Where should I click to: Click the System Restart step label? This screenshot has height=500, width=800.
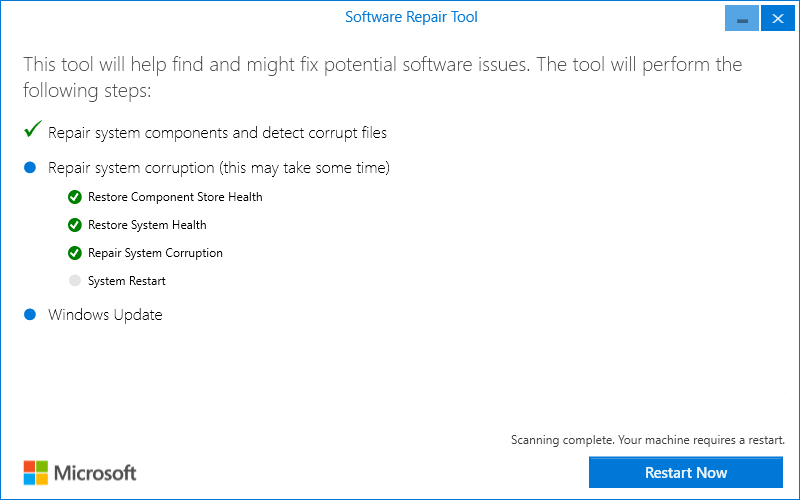point(127,281)
